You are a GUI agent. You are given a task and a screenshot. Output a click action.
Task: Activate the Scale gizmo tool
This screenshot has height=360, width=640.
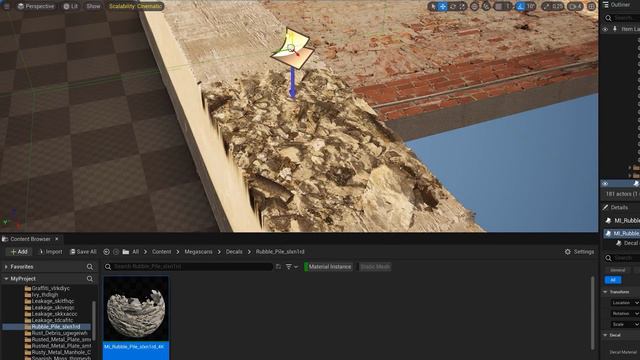point(462,6)
